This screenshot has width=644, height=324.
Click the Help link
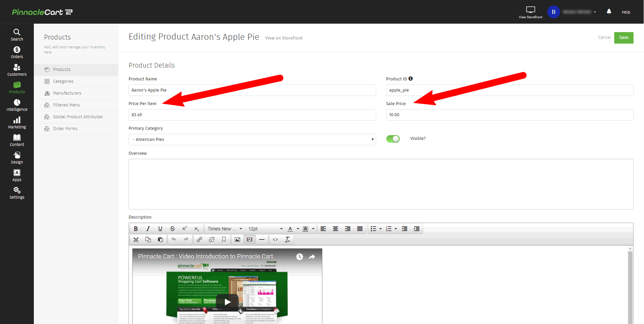pyautogui.click(x=626, y=12)
